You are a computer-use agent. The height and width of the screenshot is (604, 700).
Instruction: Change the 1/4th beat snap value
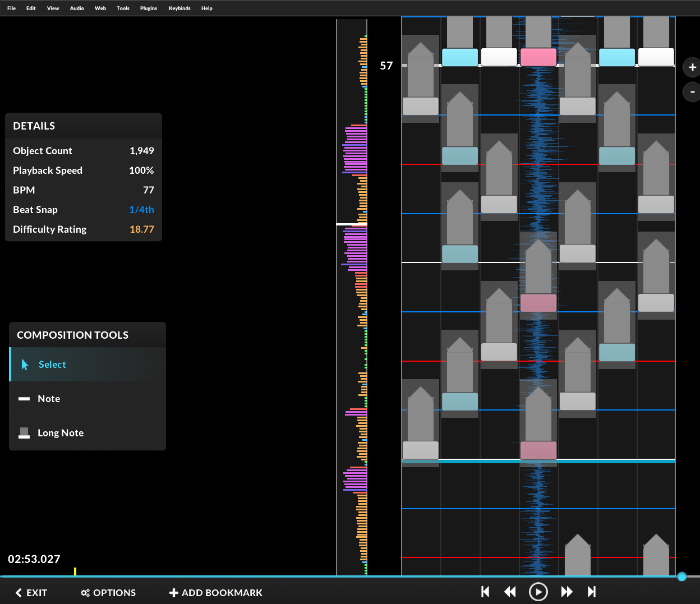pyautogui.click(x=141, y=210)
